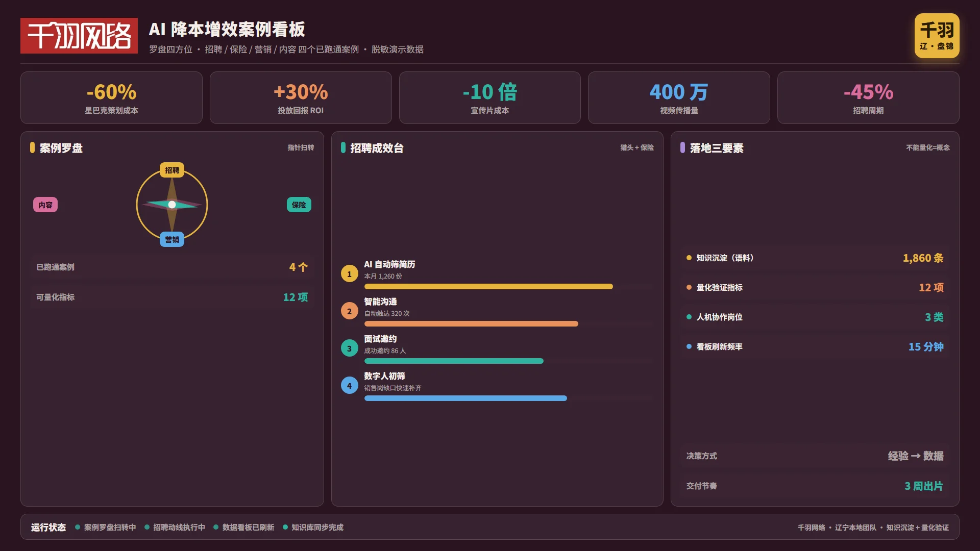Select the 看板刷新频率 row
Screen dimensions: 980x551
point(815,347)
